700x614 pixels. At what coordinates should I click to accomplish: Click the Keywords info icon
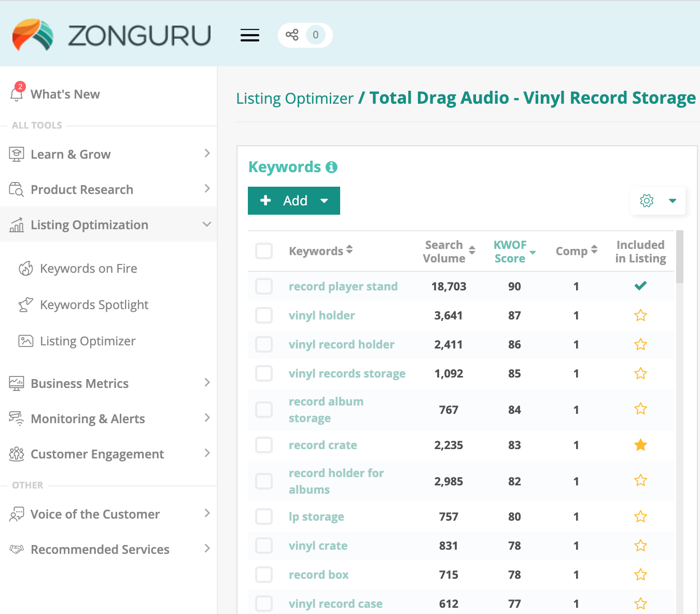[331, 167]
